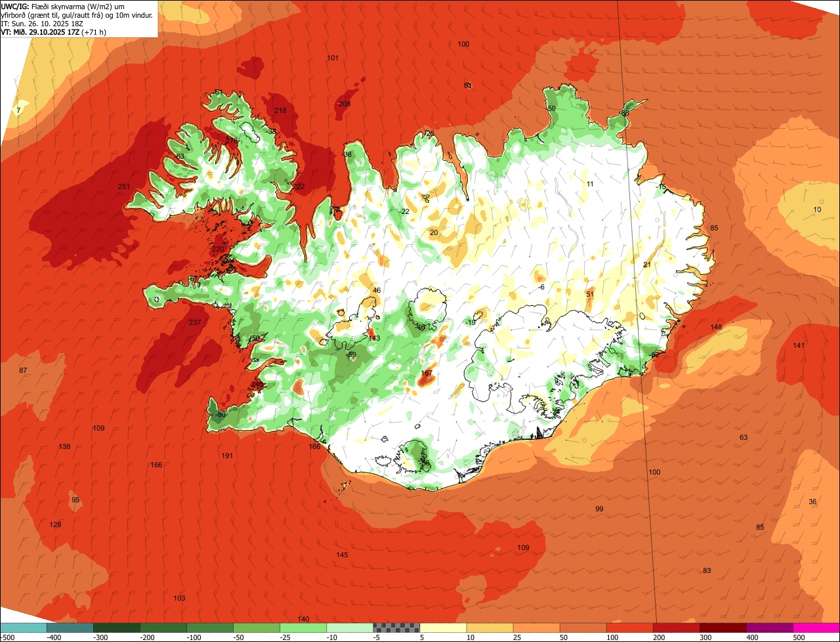Click the map value 218
The height and width of the screenshot is (642, 840).
click(x=280, y=110)
